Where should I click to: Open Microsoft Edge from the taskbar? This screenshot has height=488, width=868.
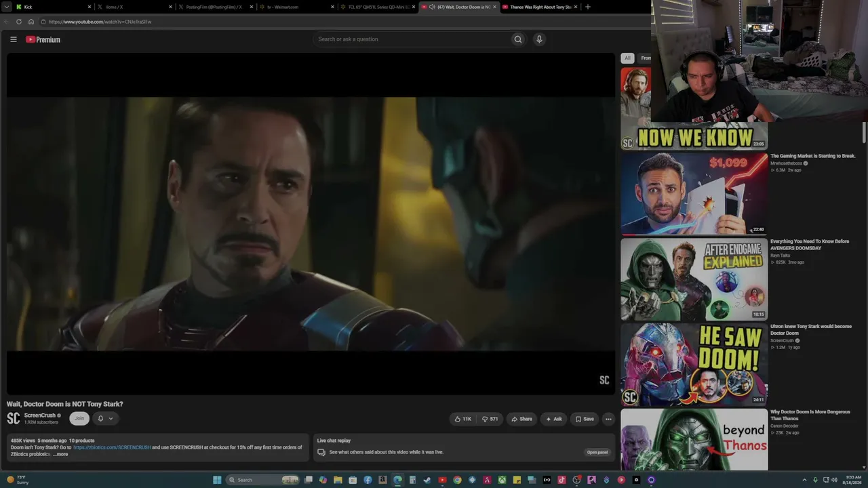(397, 480)
